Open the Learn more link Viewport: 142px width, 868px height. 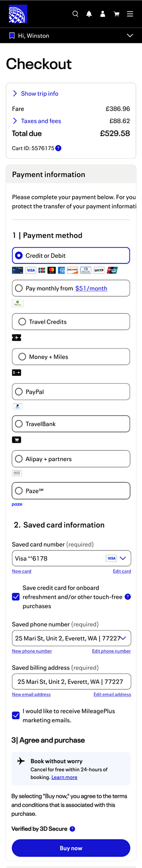point(64,777)
